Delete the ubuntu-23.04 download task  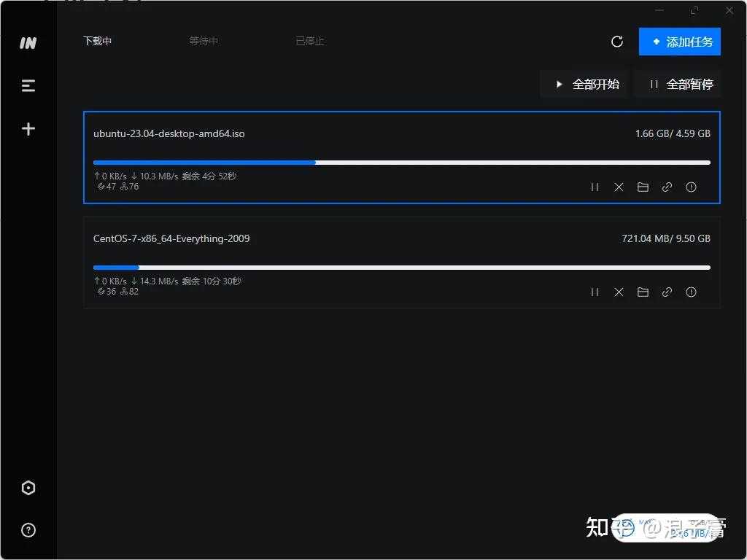[x=619, y=187]
